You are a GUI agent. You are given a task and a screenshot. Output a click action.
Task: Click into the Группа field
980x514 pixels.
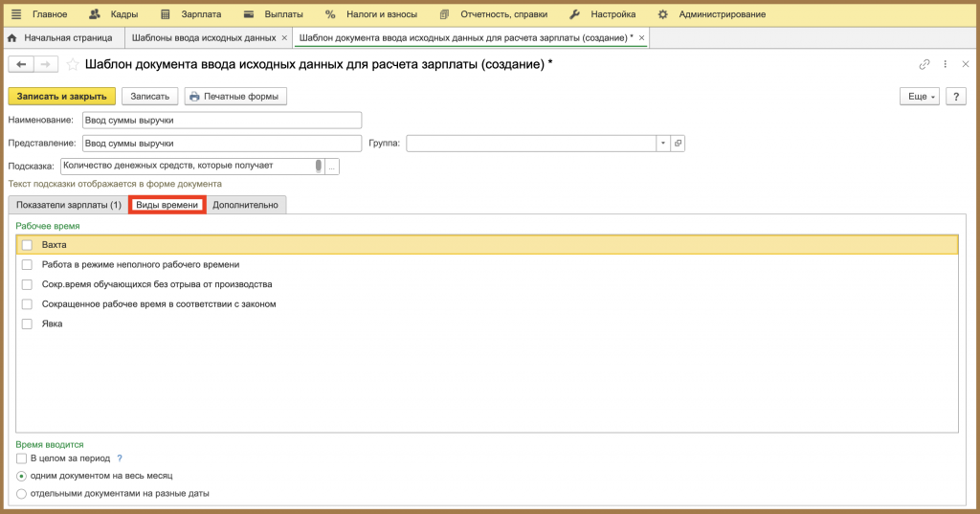pos(531,144)
